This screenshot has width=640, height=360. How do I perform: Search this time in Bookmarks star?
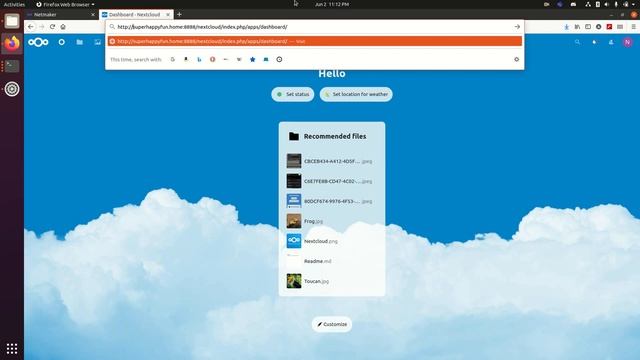253,59
